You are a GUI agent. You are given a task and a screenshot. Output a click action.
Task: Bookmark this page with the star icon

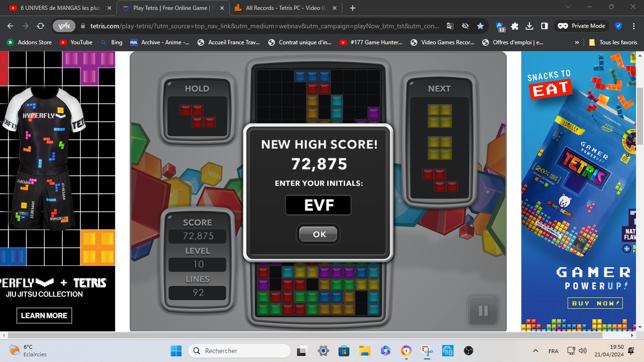click(x=480, y=26)
